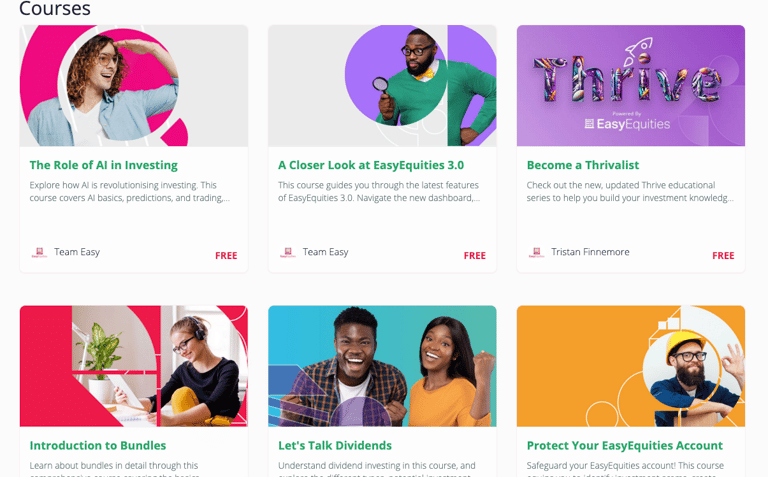The image size is (768, 477).
Task: Click the Team Easy logo icon on AI Investing card
Action: pos(39,253)
